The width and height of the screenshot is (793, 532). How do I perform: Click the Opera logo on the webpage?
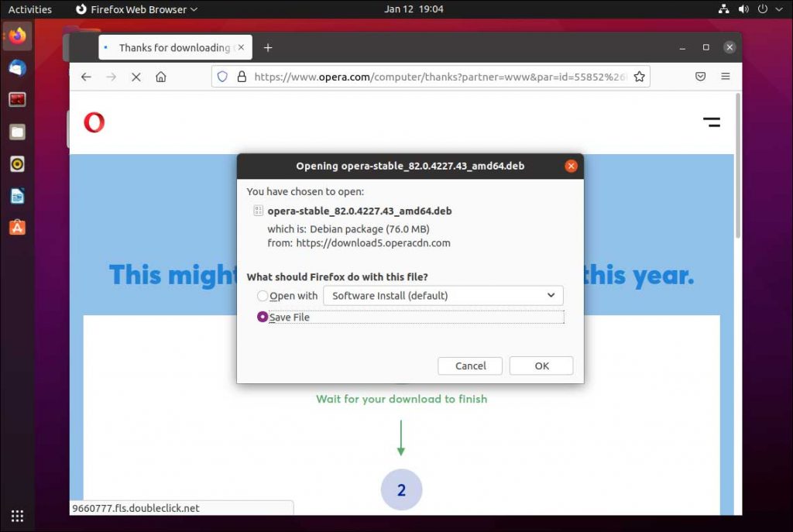point(94,122)
